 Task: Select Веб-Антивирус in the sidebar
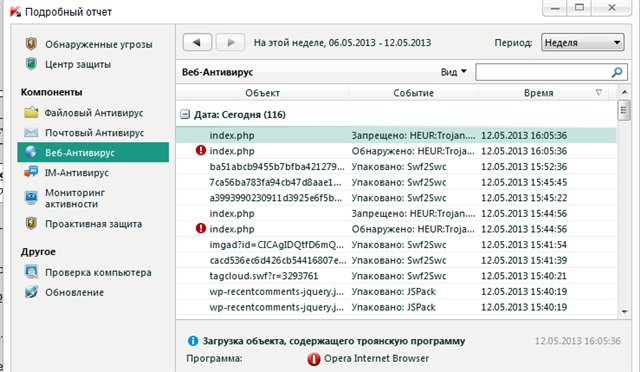coord(93,152)
